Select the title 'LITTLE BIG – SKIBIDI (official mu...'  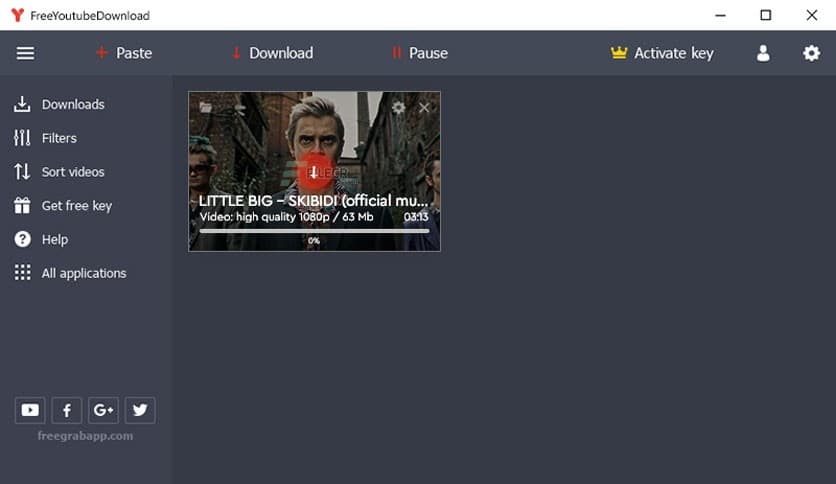313,201
